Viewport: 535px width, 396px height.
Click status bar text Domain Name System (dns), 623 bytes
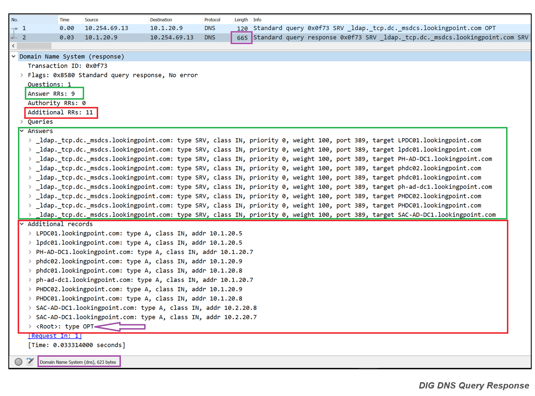coord(78,362)
